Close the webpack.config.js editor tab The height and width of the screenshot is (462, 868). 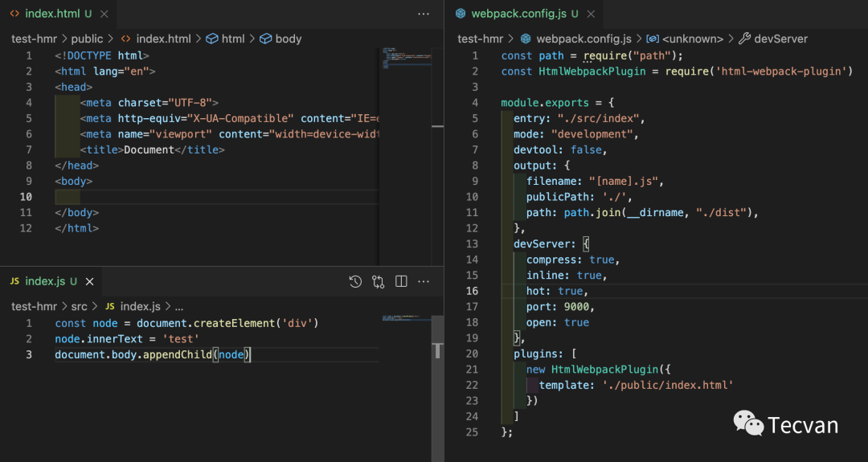point(592,14)
